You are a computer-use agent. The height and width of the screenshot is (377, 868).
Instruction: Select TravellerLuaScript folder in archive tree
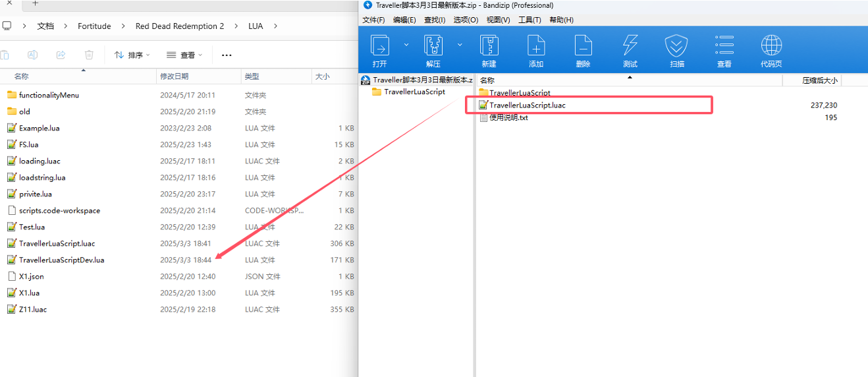point(414,92)
